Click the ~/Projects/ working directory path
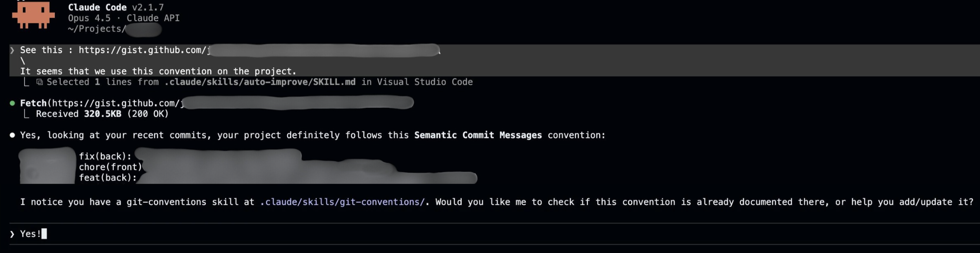Screen dimensions: 980x253 [x=97, y=29]
